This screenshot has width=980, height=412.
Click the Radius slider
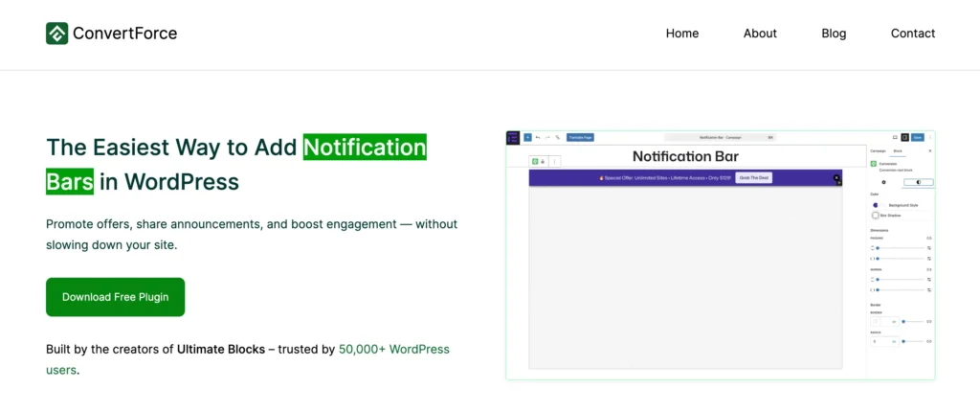click(x=913, y=341)
